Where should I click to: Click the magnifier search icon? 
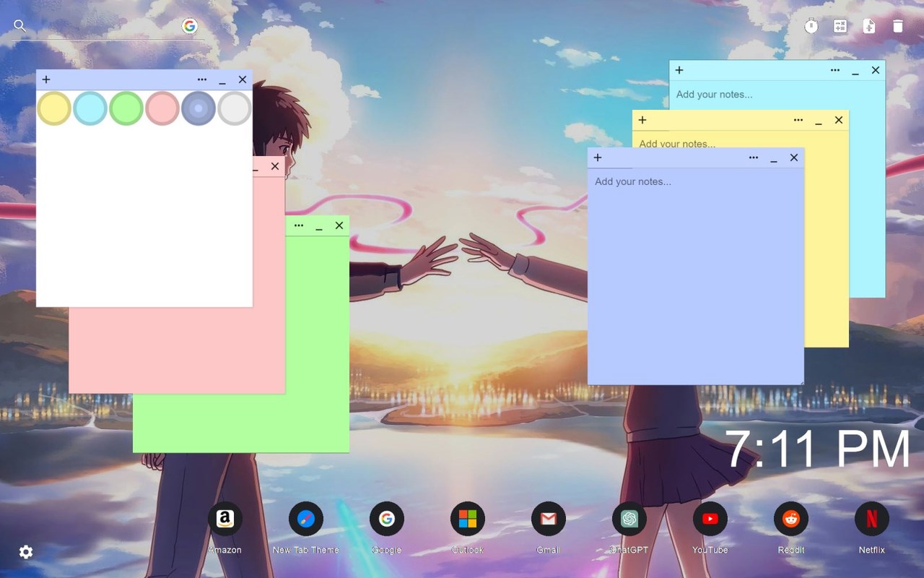click(20, 26)
